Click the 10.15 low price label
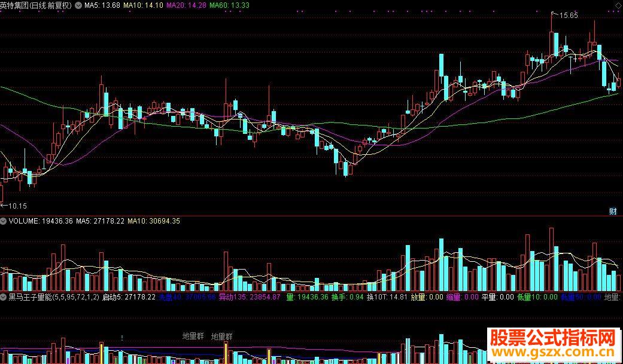 [x=17, y=206]
